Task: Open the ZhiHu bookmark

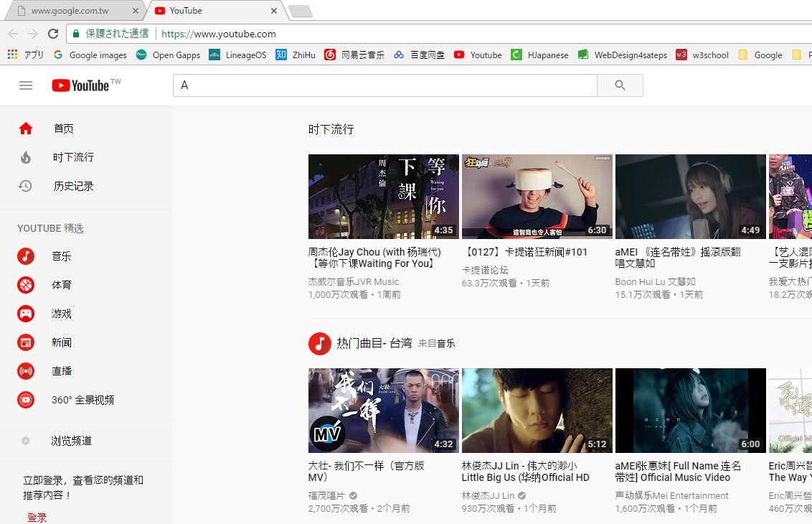Action: tap(296, 55)
